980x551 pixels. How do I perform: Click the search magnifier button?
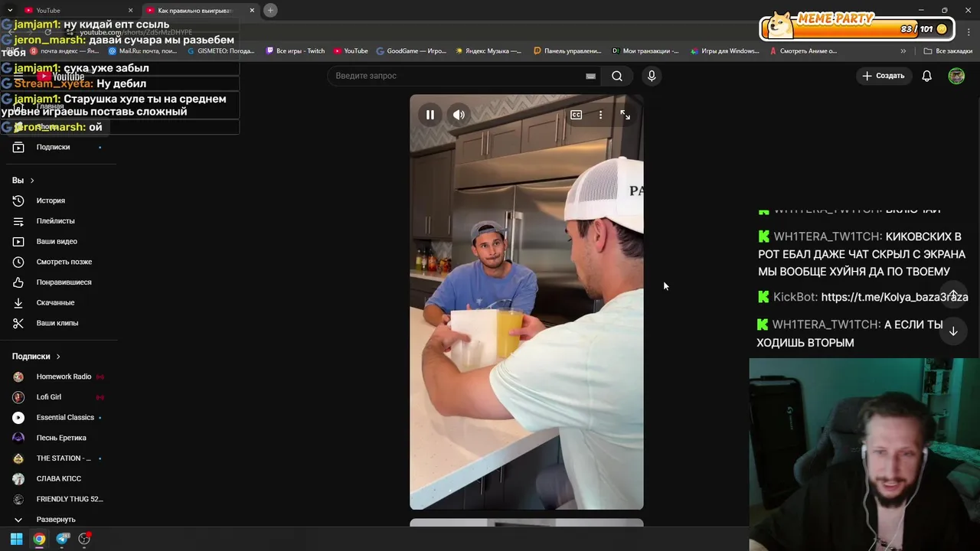(x=617, y=76)
